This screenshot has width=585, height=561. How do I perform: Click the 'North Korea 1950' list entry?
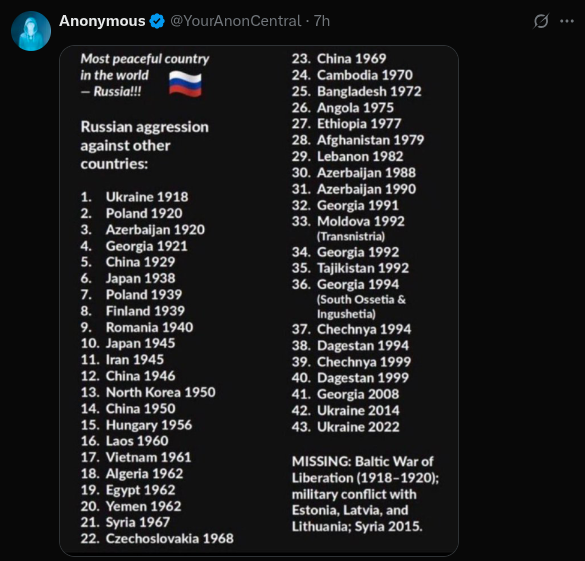[x=148, y=392]
